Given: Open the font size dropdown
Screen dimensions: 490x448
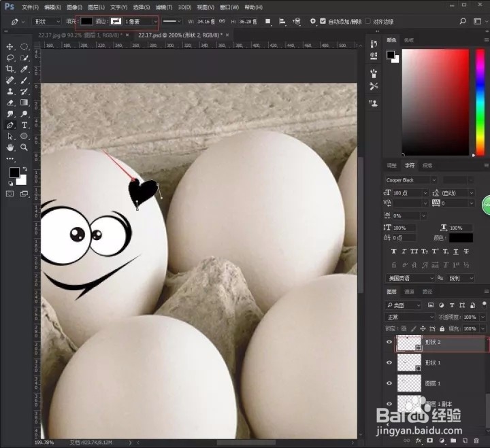Looking at the screenshot, I should click(425, 193).
